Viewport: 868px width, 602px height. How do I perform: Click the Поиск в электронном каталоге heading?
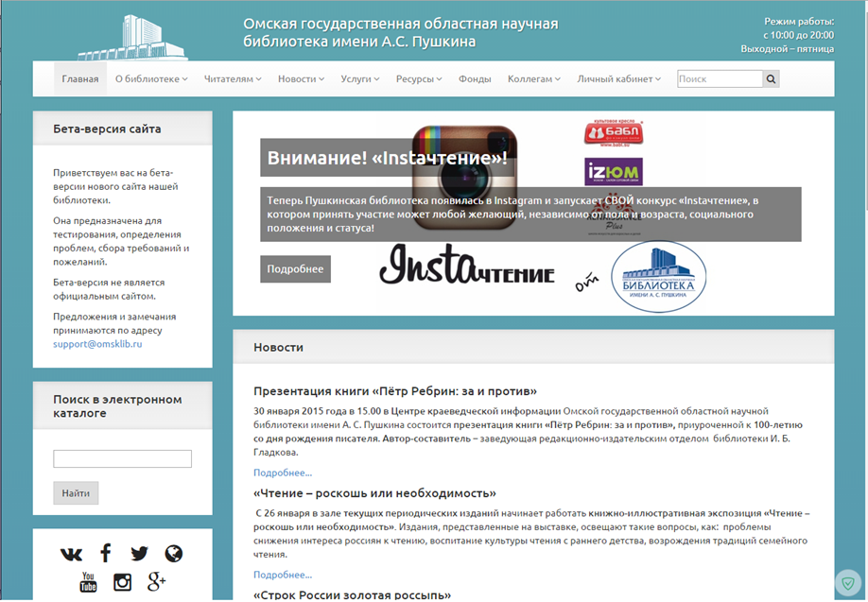pos(117,406)
